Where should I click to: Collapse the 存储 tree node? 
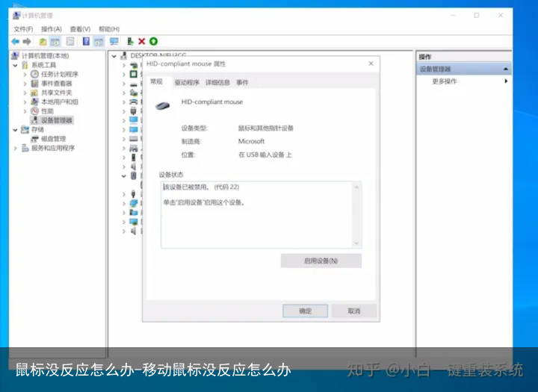coord(16,130)
